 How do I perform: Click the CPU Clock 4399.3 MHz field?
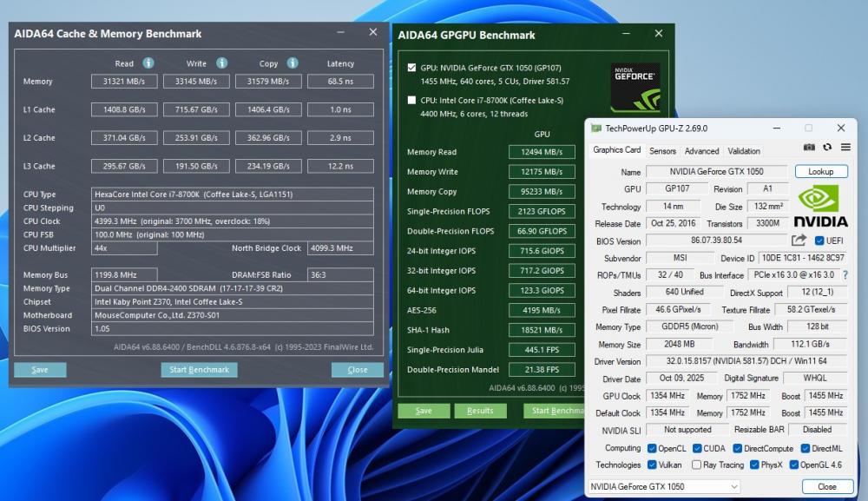(x=233, y=221)
